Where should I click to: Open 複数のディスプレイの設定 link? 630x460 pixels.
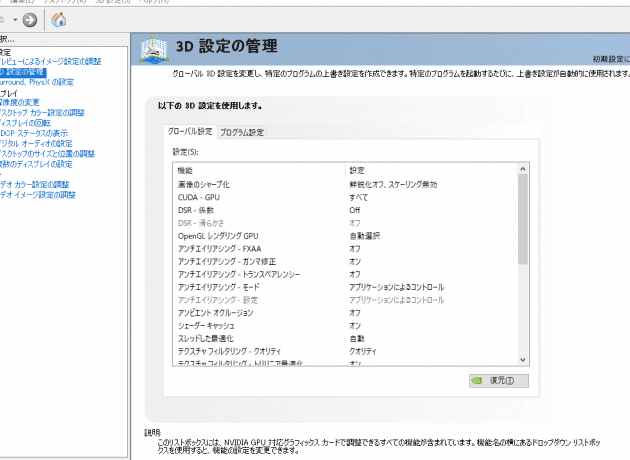click(36, 164)
